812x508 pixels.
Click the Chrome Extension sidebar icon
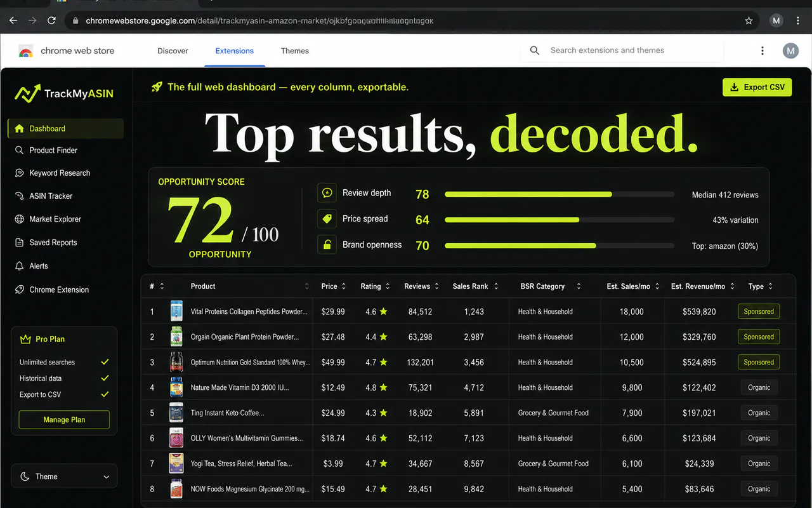[19, 290]
